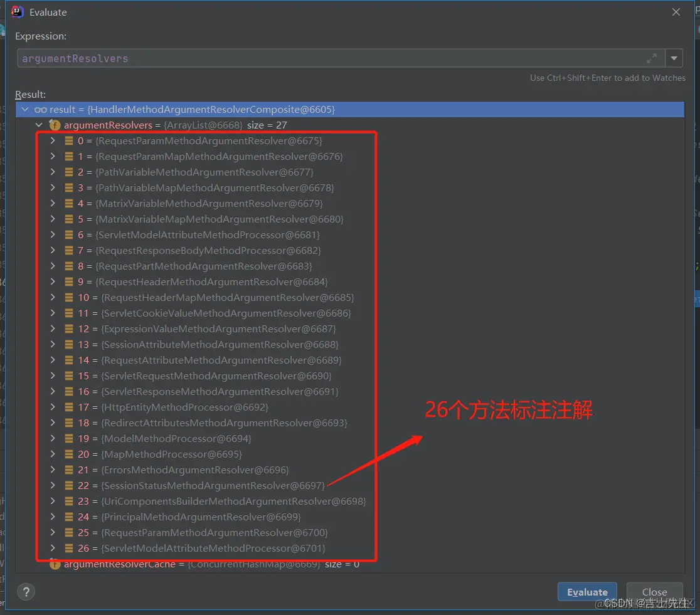Select row {ServletResponseMethodArgumentResolver@6691}

click(350, 391)
